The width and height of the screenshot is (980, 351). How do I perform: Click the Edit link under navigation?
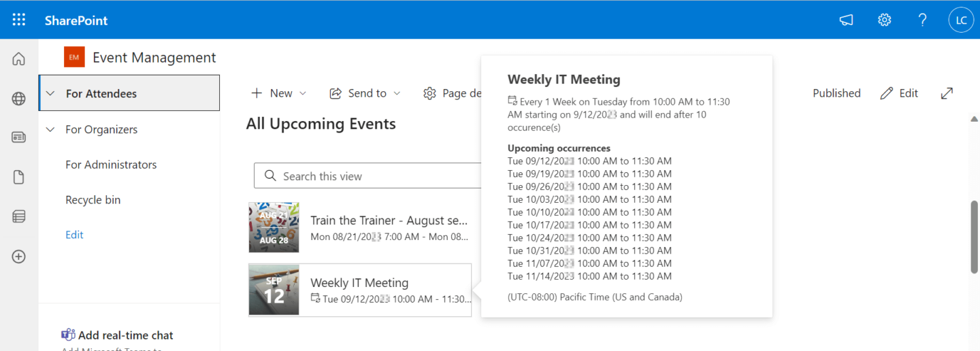tap(74, 235)
